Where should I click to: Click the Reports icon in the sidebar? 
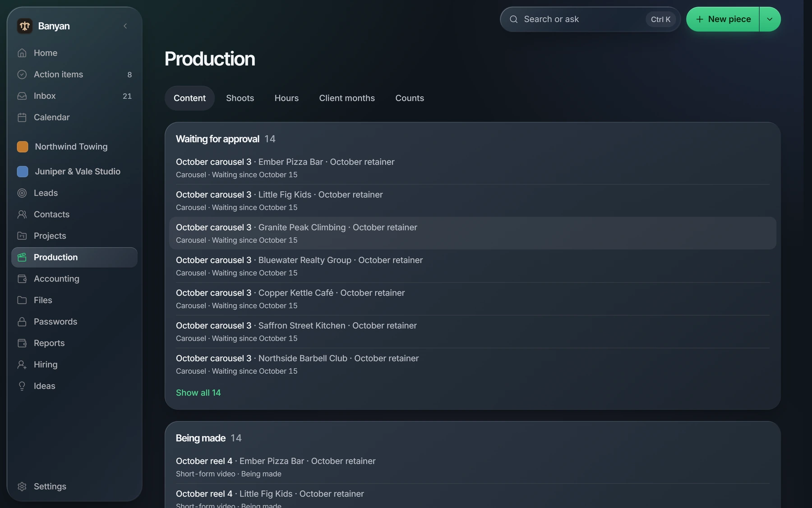pyautogui.click(x=22, y=343)
